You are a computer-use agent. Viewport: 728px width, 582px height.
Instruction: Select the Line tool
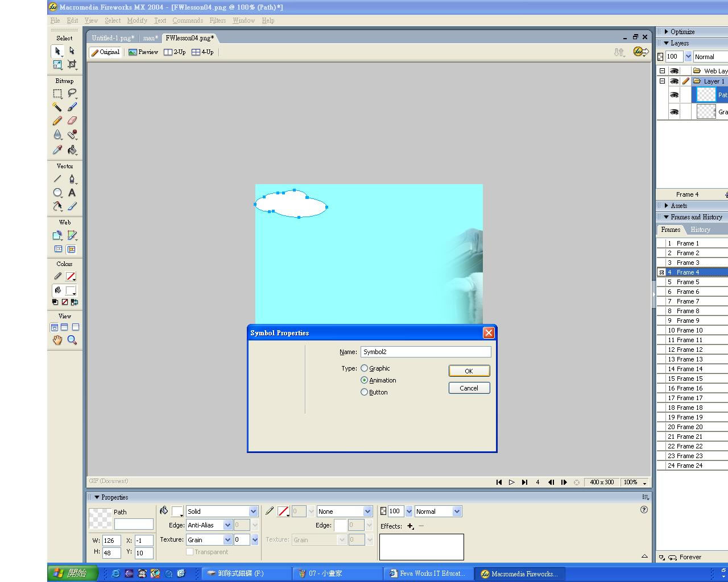pyautogui.click(x=57, y=179)
